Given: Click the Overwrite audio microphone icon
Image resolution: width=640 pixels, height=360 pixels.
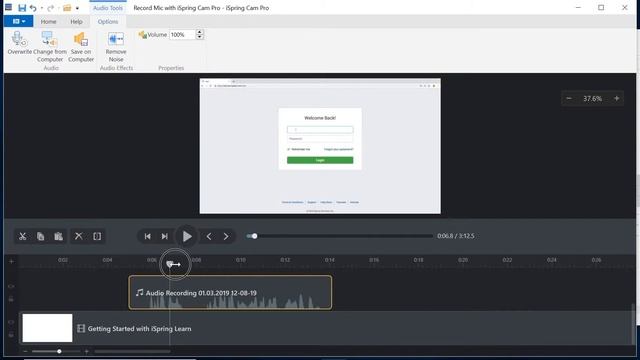Looking at the screenshot, I should pos(19,39).
